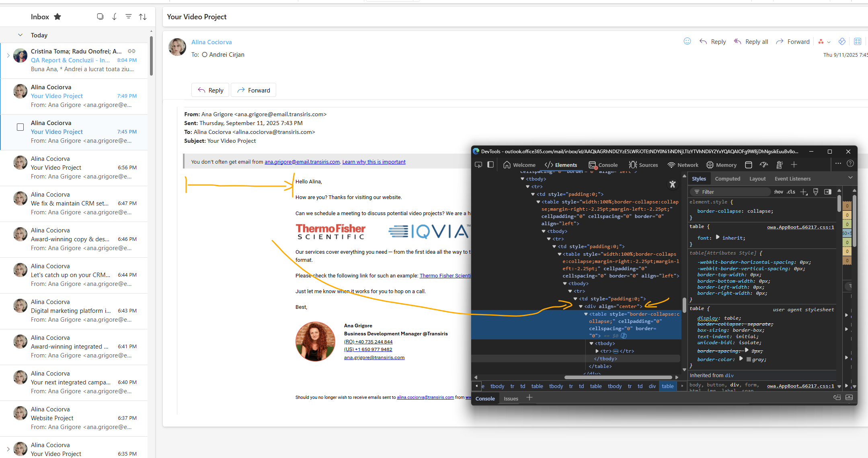
Task: Open the inbox filter icon
Action: 129,17
